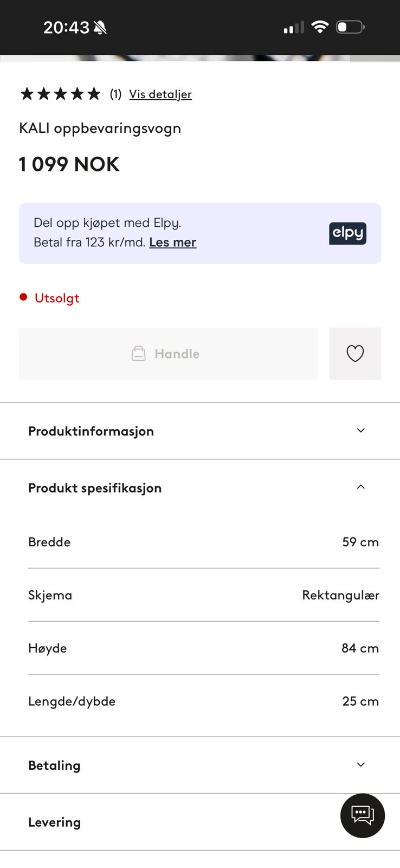400x868 pixels.
Task: Tap the Elpy logo badge
Action: click(x=347, y=233)
